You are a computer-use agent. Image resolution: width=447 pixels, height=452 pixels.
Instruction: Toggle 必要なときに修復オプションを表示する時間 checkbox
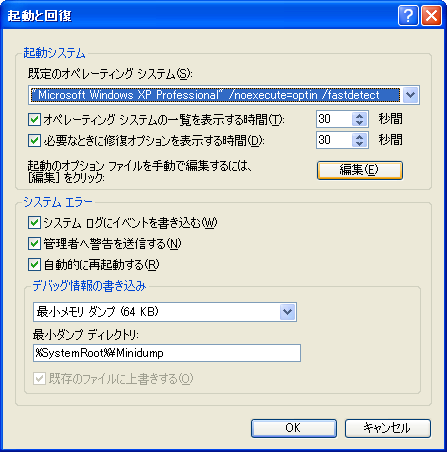34,140
